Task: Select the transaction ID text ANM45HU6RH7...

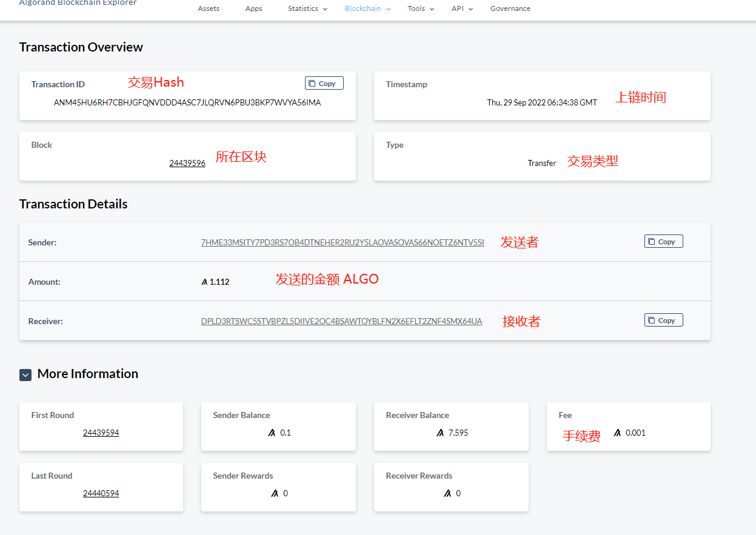Action: (187, 102)
